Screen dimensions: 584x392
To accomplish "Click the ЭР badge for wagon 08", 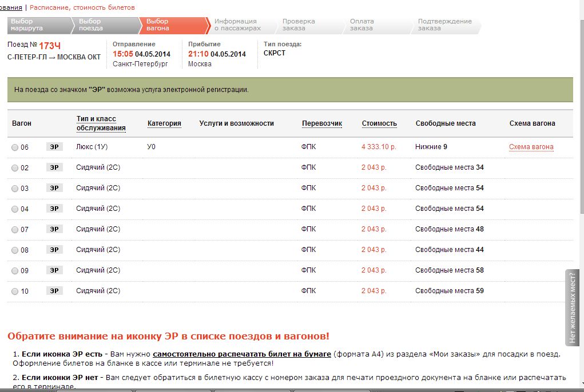I will pos(54,250).
